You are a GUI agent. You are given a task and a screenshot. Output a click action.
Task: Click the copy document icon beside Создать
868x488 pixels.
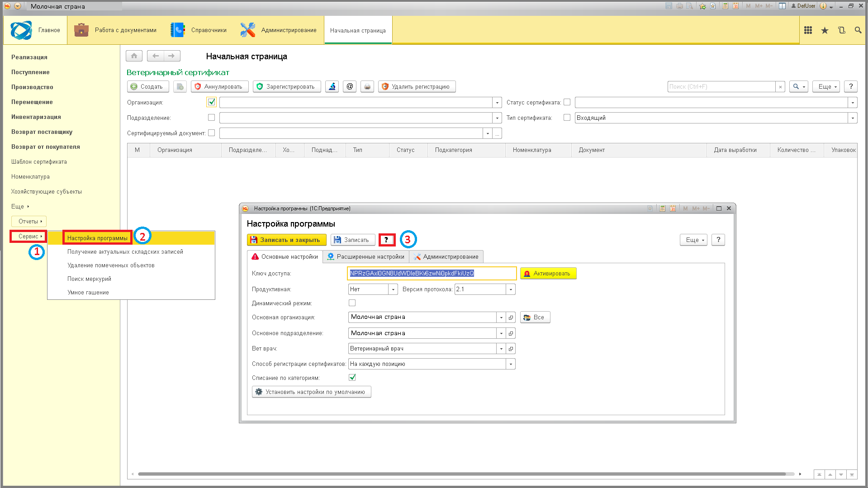click(180, 86)
